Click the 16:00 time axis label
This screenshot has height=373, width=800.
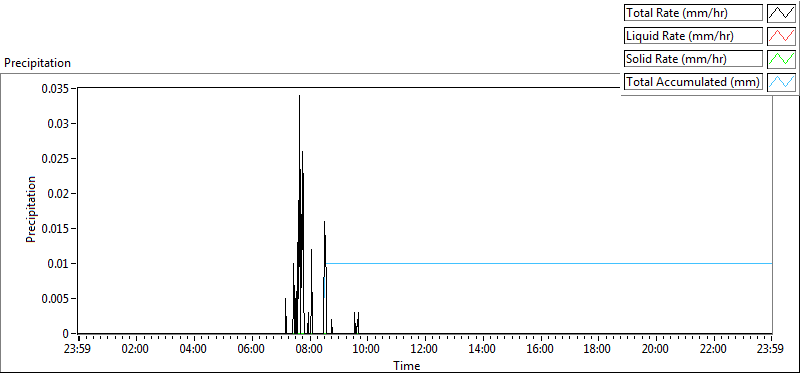click(540, 350)
